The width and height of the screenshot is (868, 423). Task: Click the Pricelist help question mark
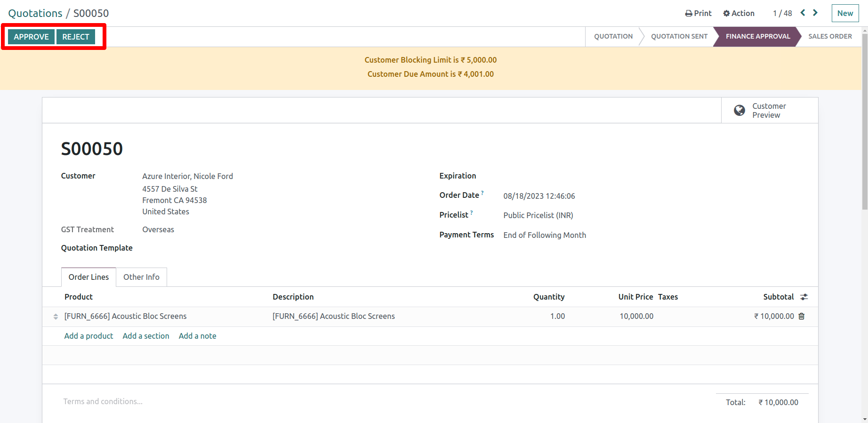pyautogui.click(x=472, y=212)
